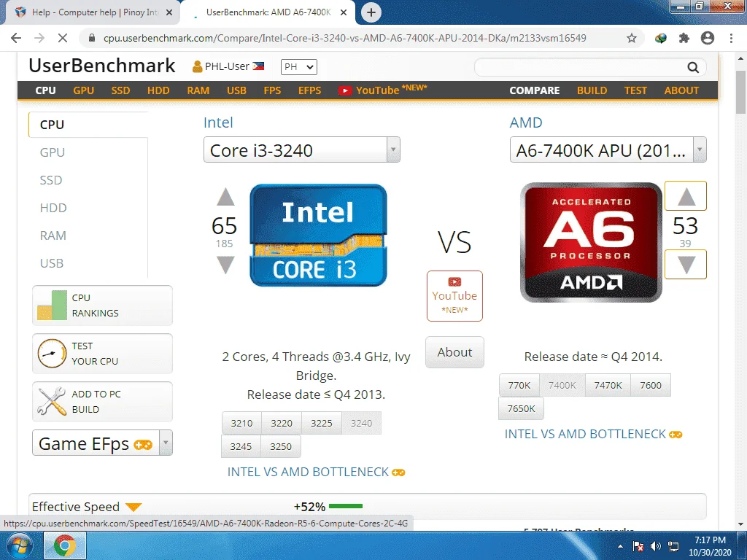Image resolution: width=747 pixels, height=560 pixels.
Task: Select the 7470K AMD model button
Action: pos(608,385)
